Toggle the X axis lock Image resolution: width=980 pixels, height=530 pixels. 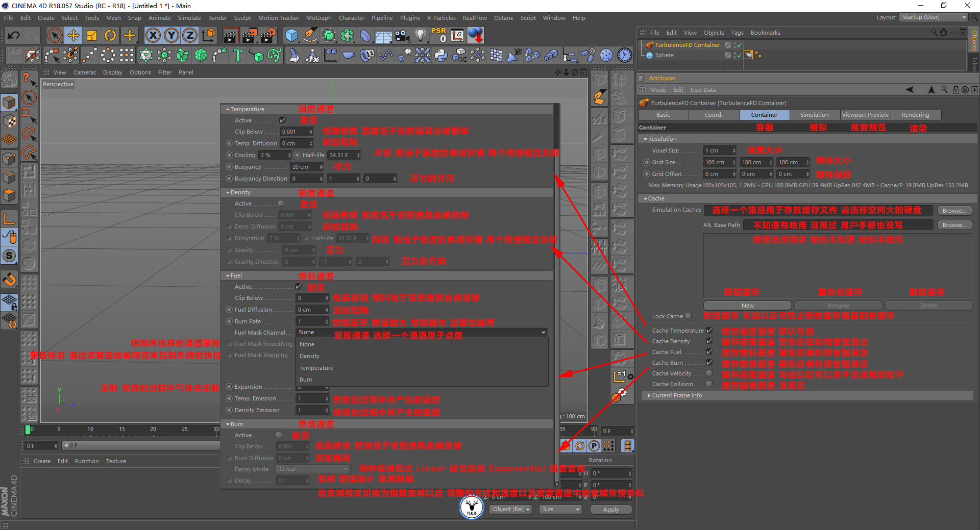point(153,35)
